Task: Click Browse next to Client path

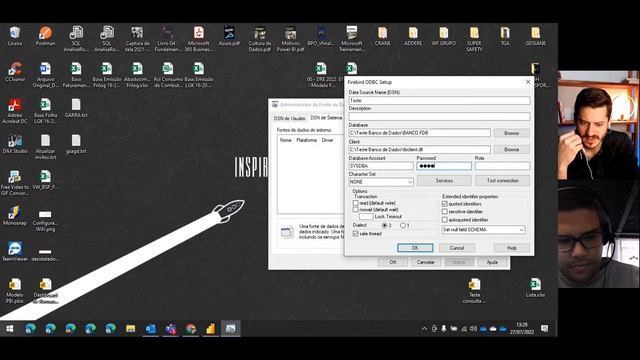Action: coord(511,149)
